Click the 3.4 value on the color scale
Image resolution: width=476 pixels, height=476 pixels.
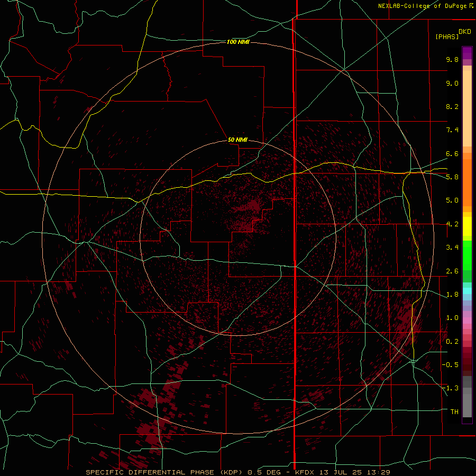click(452, 248)
